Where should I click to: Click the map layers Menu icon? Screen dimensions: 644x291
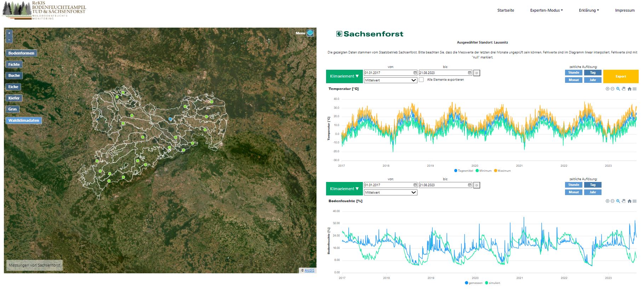tap(310, 33)
